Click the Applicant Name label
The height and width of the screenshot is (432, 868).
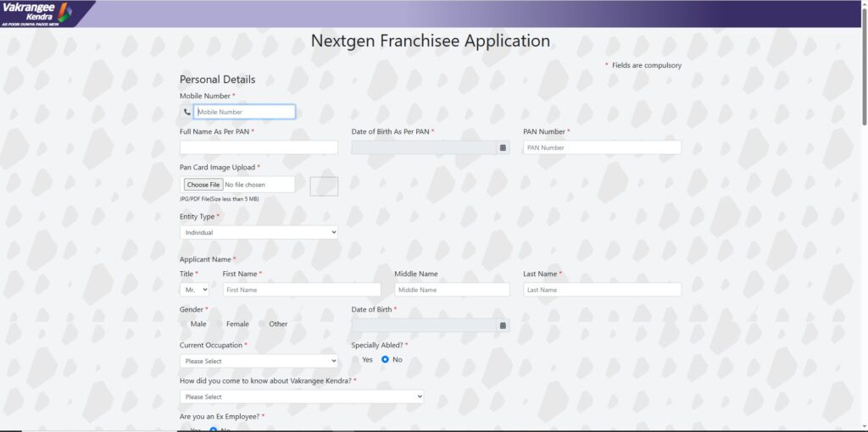point(205,259)
